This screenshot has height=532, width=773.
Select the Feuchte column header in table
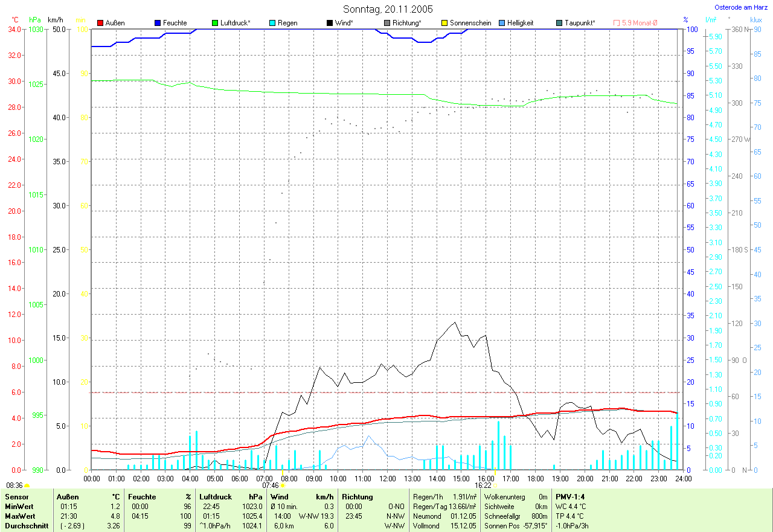[143, 497]
